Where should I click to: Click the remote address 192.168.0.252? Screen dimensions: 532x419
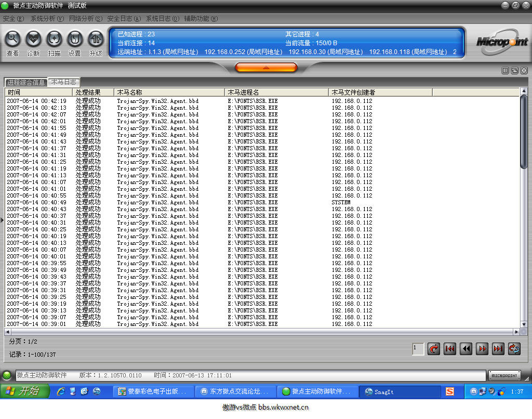pyautogui.click(x=243, y=52)
